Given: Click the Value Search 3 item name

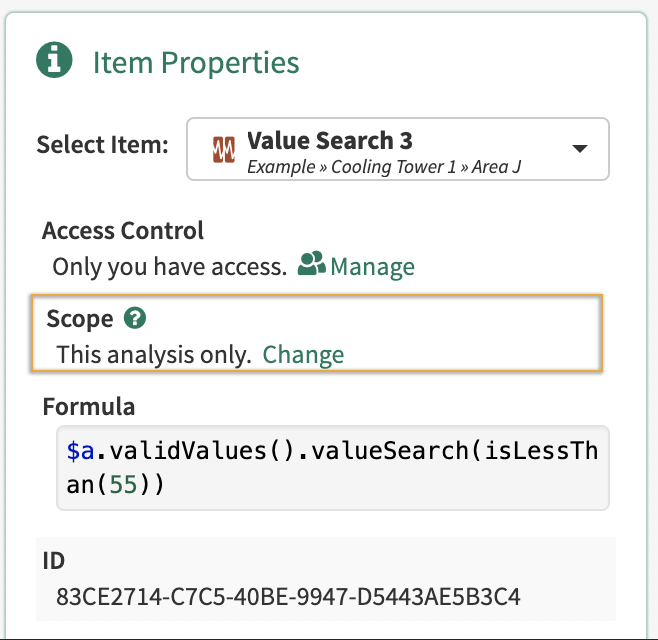Looking at the screenshot, I should (329, 140).
